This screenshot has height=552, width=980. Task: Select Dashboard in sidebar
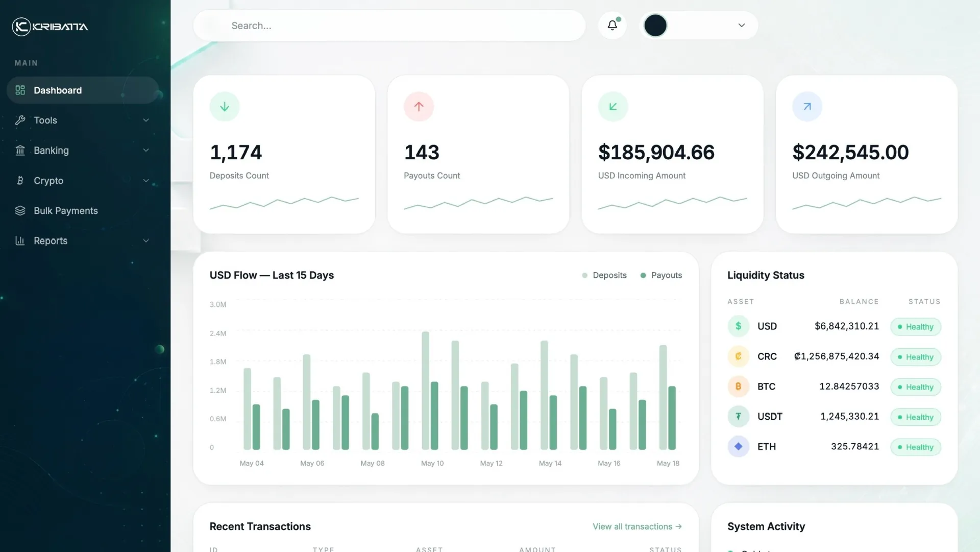click(83, 90)
